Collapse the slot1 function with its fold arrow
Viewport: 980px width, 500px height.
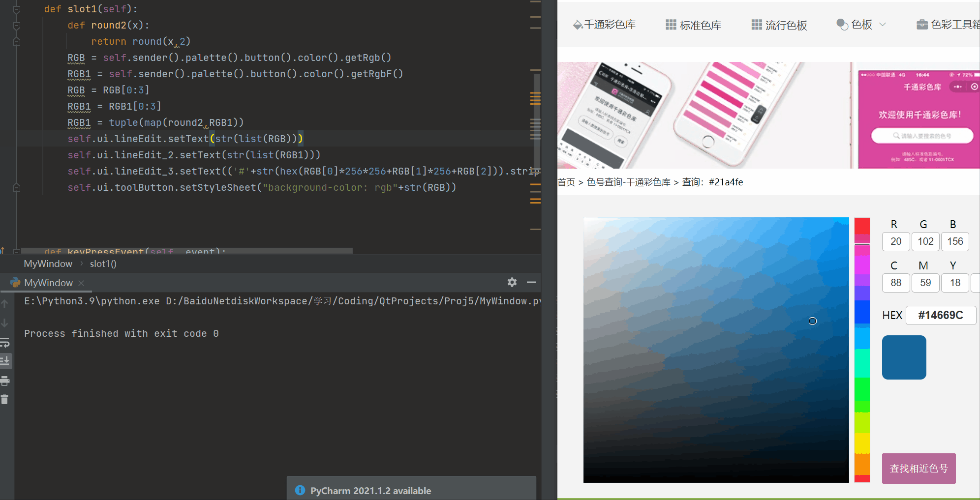[16, 9]
